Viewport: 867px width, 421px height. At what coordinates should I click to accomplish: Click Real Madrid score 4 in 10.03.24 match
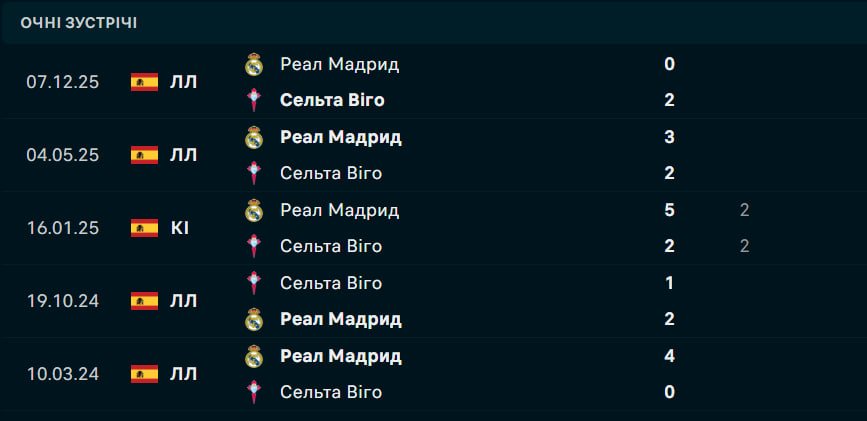[669, 356]
